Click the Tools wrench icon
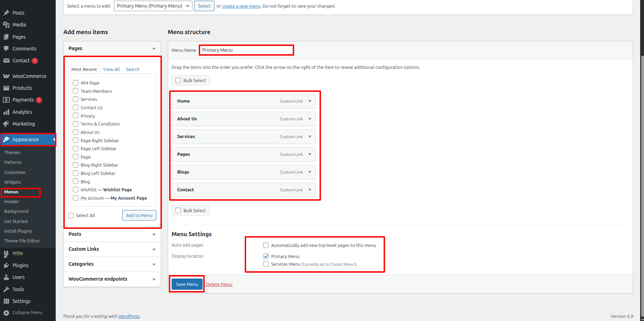Image resolution: width=644 pixels, height=321 pixels. click(x=6, y=289)
